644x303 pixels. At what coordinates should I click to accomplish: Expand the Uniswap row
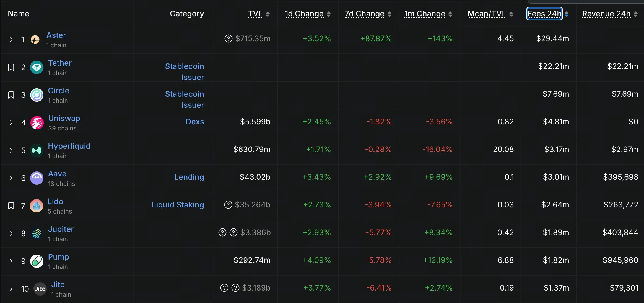[x=11, y=123]
